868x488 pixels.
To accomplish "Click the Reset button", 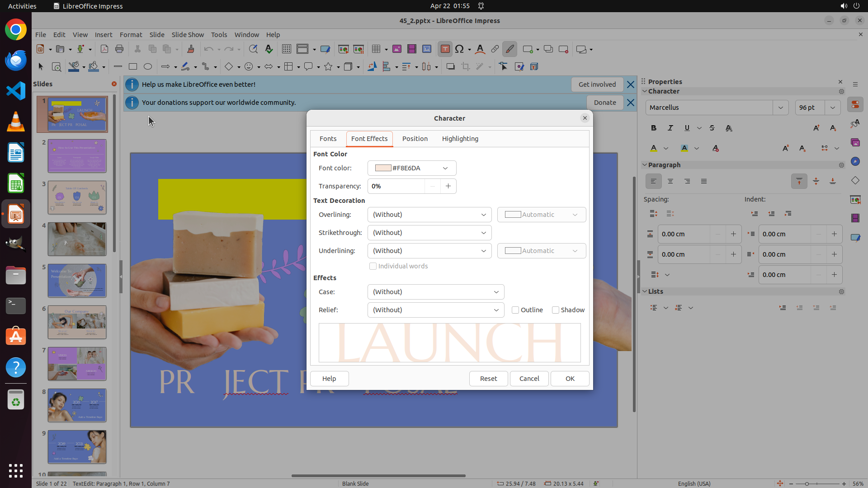I will (x=488, y=379).
